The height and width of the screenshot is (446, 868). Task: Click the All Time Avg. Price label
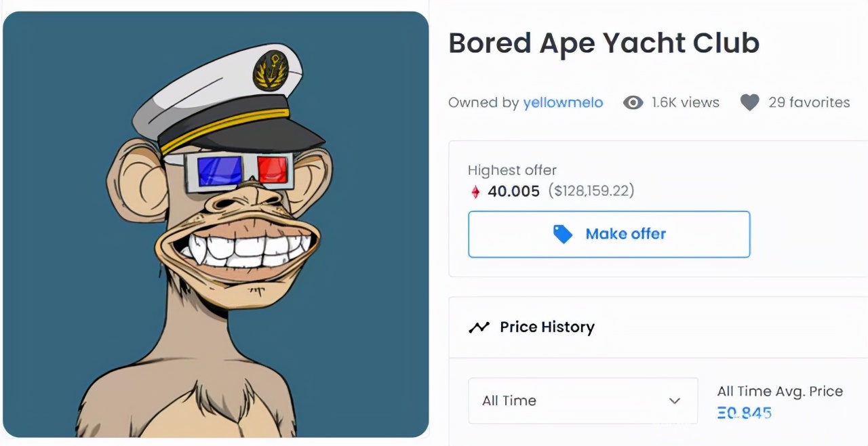(x=780, y=391)
